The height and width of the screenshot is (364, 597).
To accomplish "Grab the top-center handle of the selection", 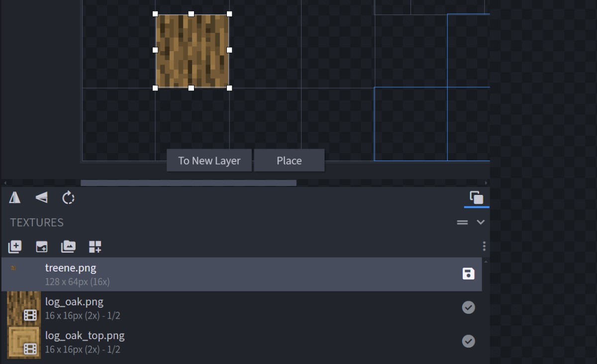I will (x=192, y=14).
